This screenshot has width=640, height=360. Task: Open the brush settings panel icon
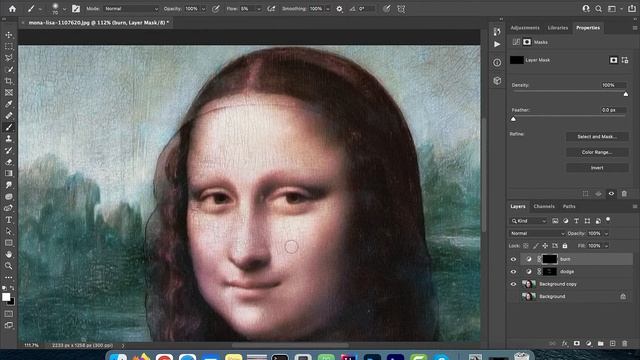click(76, 9)
